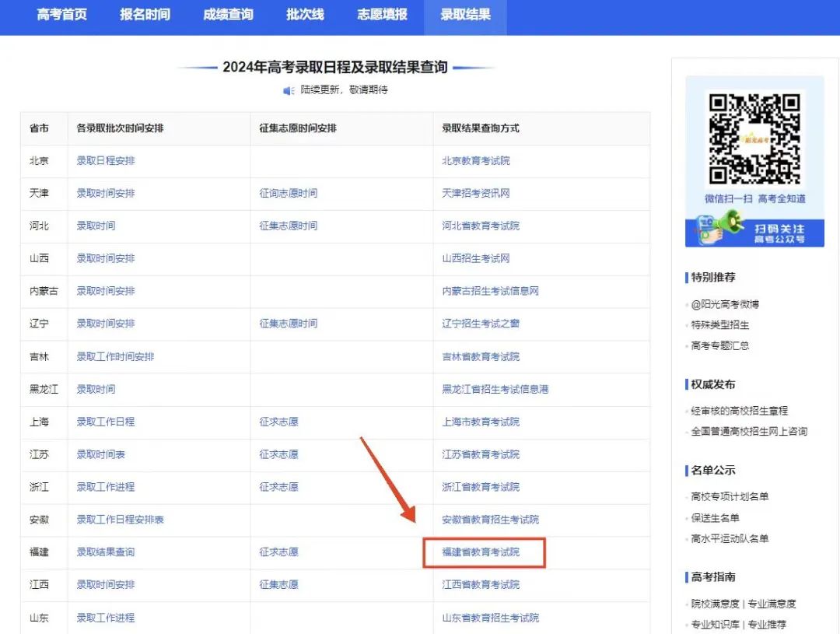Click the 权威发布 section heading
The height and width of the screenshot is (634, 840).
(713, 384)
